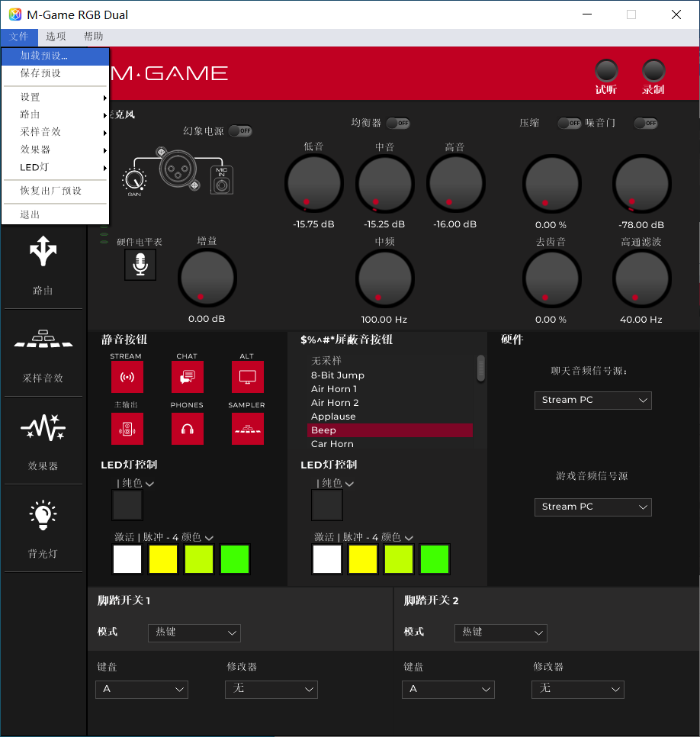Click the GAIN knob diagram icon
Image resolution: width=700 pixels, height=737 pixels.
(134, 181)
